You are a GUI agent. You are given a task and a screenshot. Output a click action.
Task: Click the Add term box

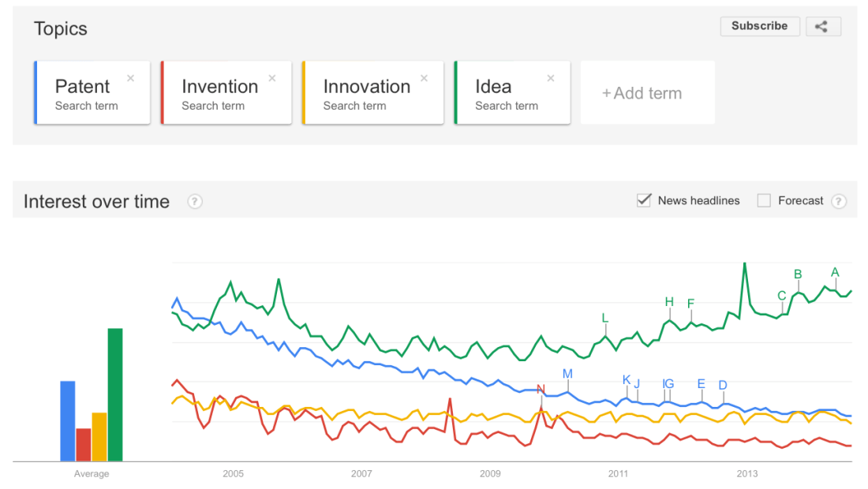[647, 93]
